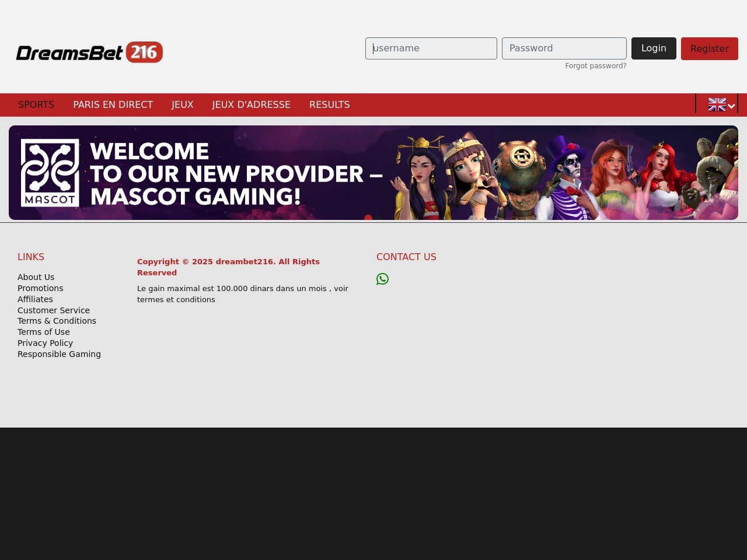
Task: Open the RESULTS menu item
Action: click(x=330, y=104)
